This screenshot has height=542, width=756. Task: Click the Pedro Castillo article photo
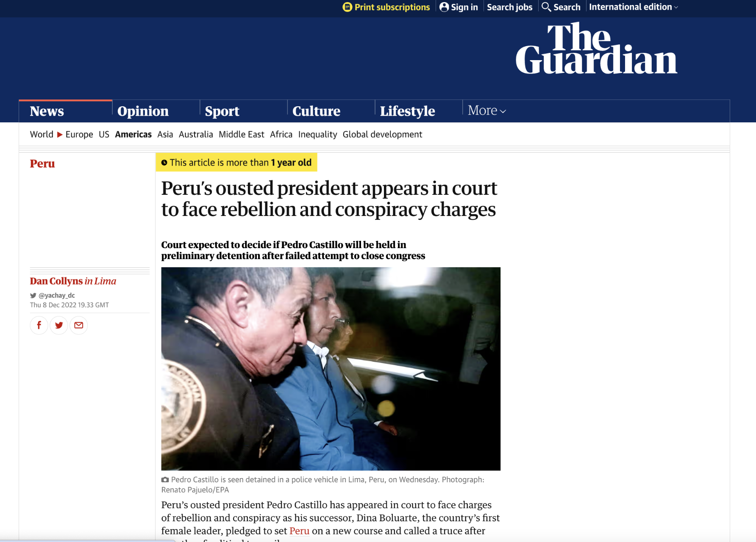(x=331, y=368)
